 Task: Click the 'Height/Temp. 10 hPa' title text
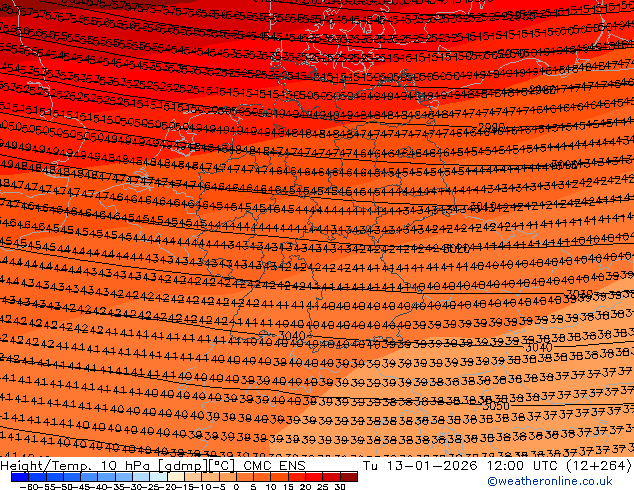click(x=77, y=466)
